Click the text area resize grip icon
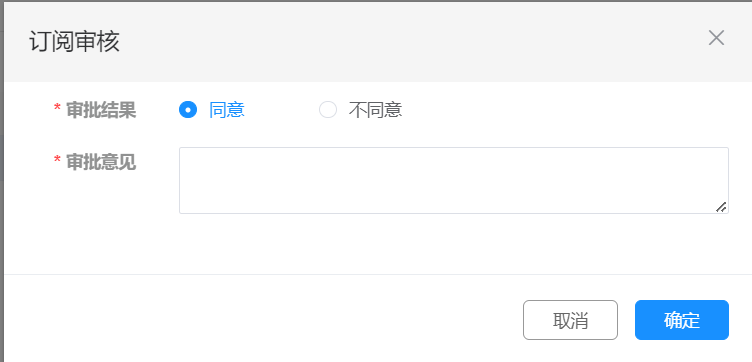The image size is (752, 362). (721, 207)
